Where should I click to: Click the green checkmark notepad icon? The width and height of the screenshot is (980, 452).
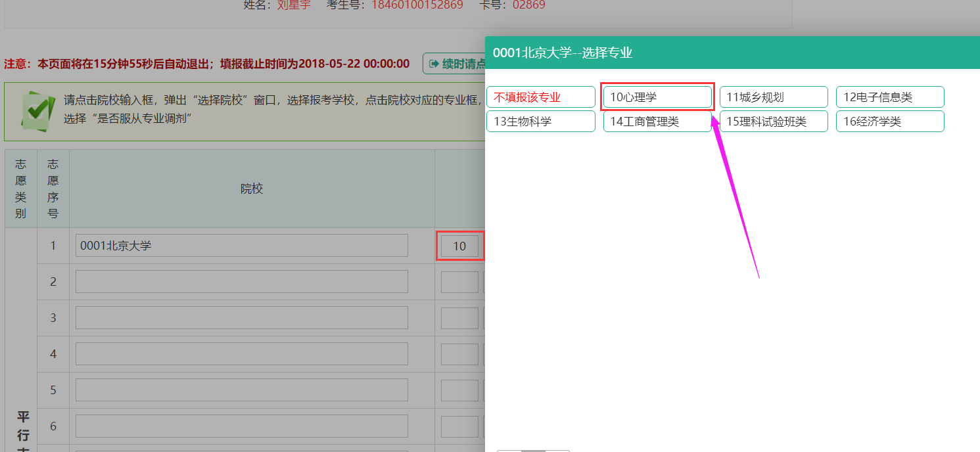38,110
